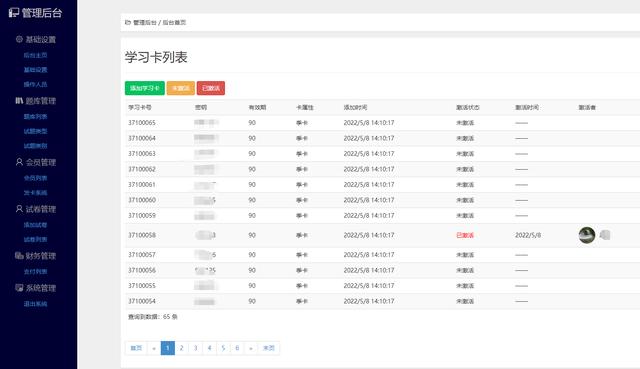This screenshot has width=640, height=369.
Task: Filter by the red 已激活 button
Action: [x=211, y=88]
